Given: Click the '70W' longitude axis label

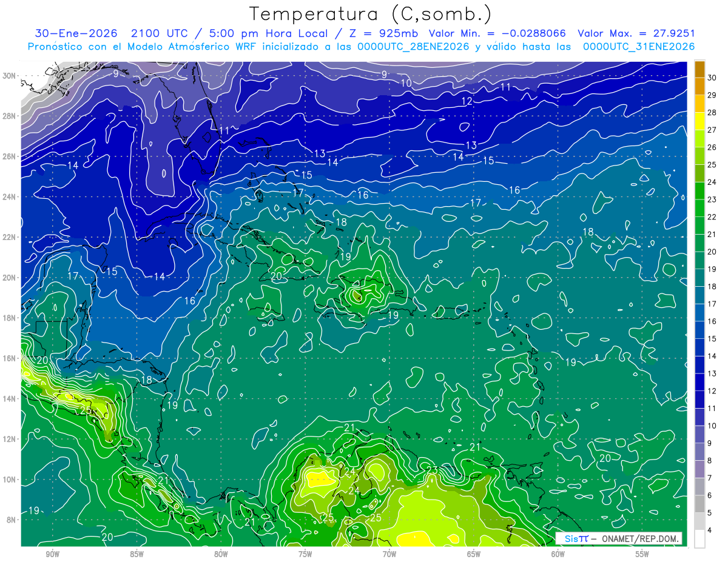Looking at the screenshot, I should coord(389,554).
